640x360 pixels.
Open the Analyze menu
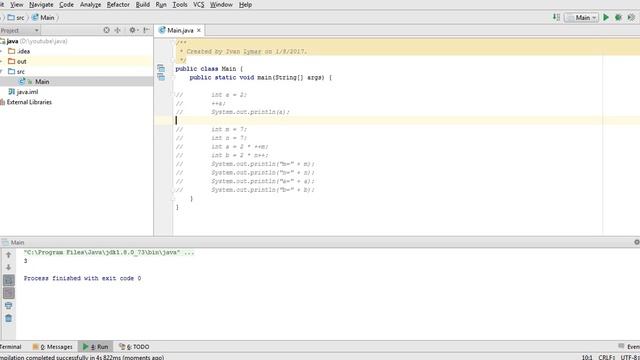(90, 4)
